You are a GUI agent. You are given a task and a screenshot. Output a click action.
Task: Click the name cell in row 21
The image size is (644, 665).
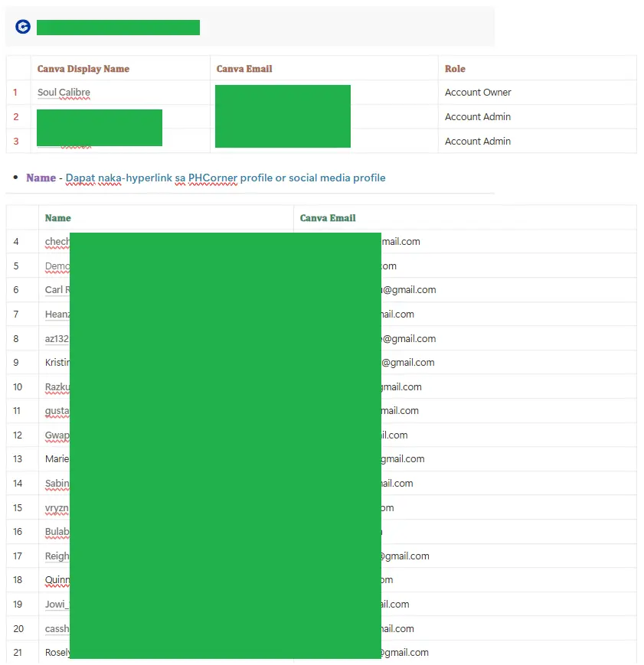tap(57, 653)
